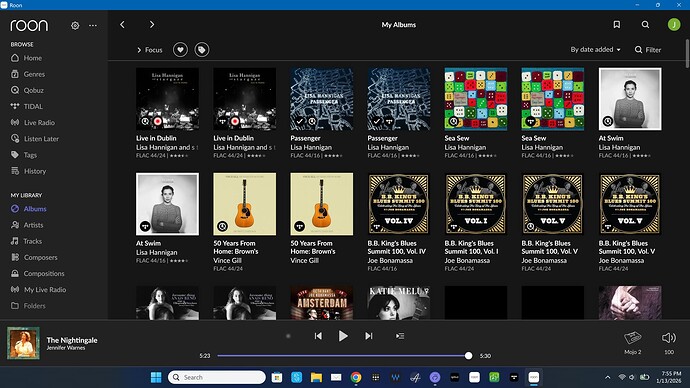The height and width of the screenshot is (388, 690).
Task: Click the Tracks music note icon
Action: coord(15,241)
